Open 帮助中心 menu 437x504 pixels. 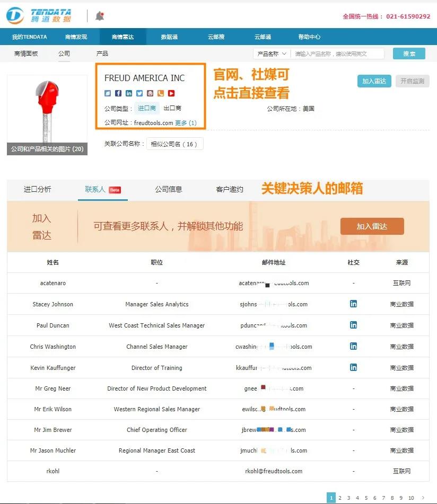pos(309,37)
